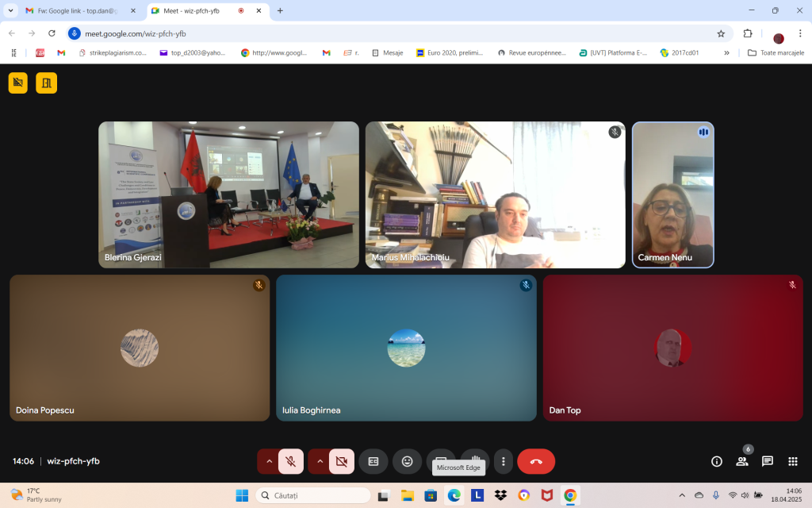This screenshot has height=508, width=812.
Task: Open a new browser tab
Action: (280, 11)
